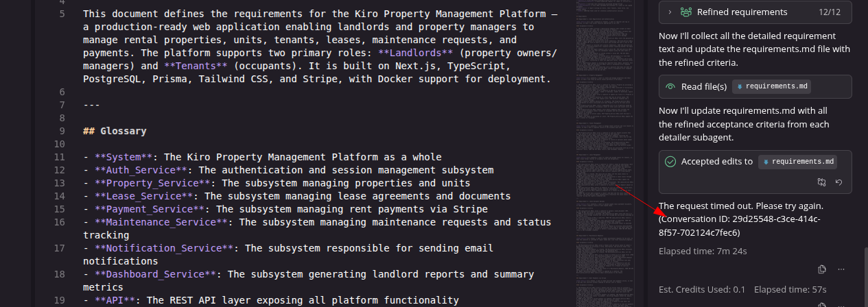This screenshot has width=868, height=307.
Task: Click the Refined requirements group icon
Action: (x=685, y=12)
